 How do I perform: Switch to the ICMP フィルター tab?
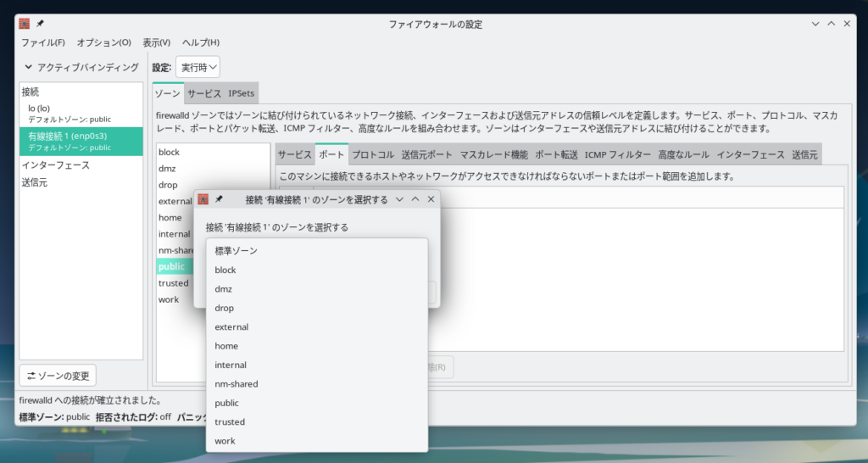(617, 155)
